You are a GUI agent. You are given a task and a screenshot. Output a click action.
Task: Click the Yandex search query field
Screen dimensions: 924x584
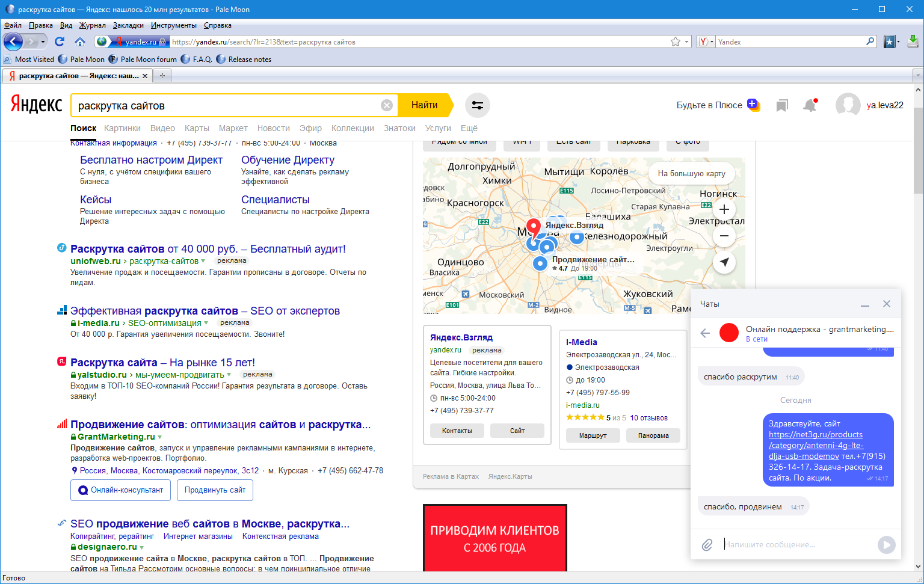pyautogui.click(x=226, y=105)
